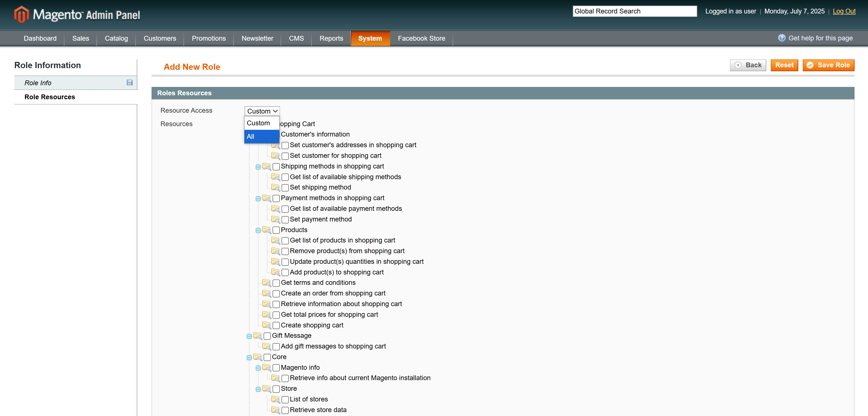Choose Custom in Resource Access list
868x416 pixels.
(262, 123)
